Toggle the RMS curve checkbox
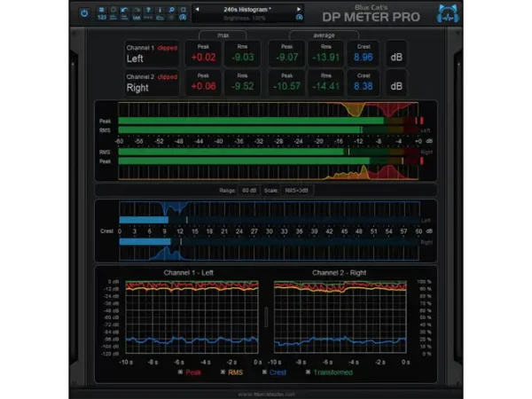Viewport: 532px width, 399px height. [223, 372]
